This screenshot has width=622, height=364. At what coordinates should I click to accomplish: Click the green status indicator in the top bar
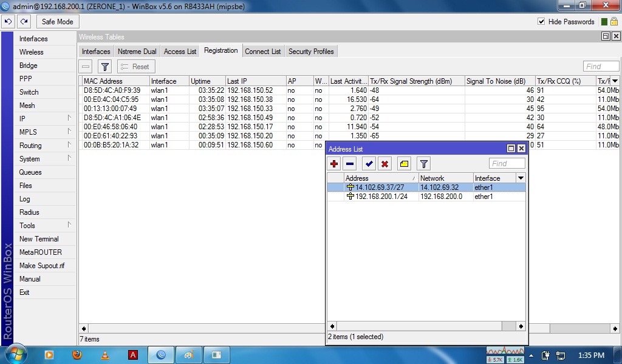pyautogui.click(x=604, y=22)
